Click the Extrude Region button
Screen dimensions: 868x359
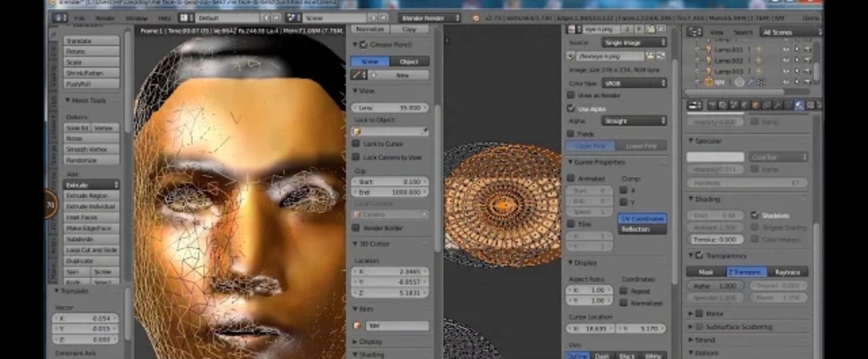point(92,196)
